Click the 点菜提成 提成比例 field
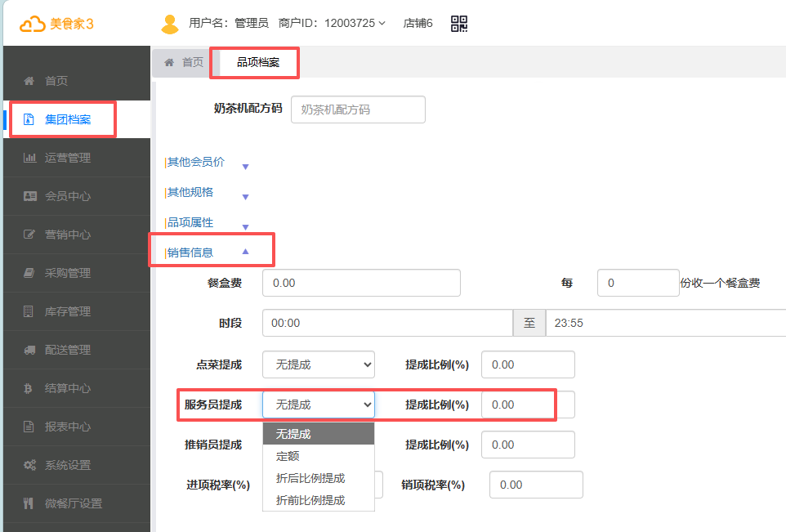Viewport: 786px width, 532px height. click(528, 364)
